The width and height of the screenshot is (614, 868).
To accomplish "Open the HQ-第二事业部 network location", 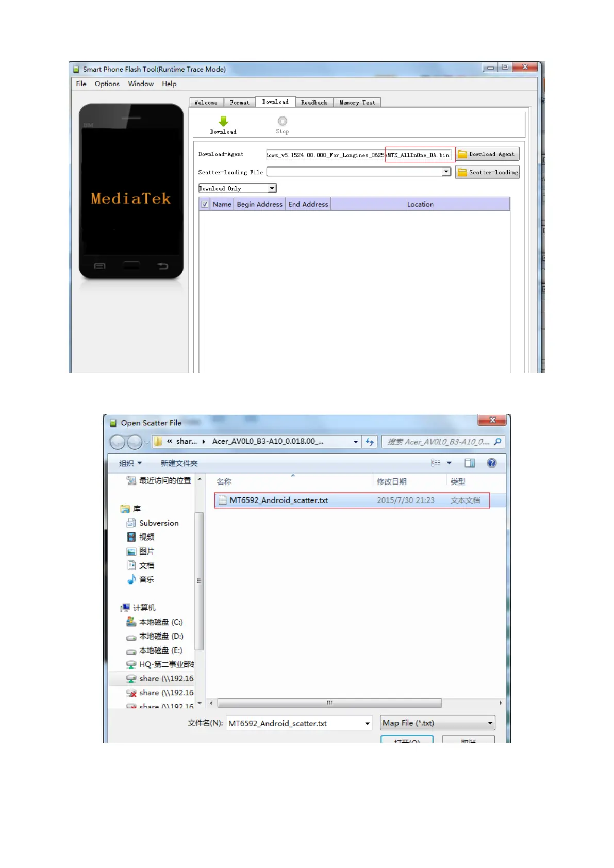I will tap(160, 664).
